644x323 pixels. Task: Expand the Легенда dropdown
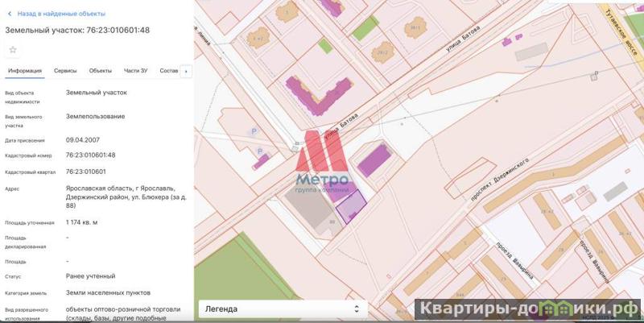click(x=281, y=309)
